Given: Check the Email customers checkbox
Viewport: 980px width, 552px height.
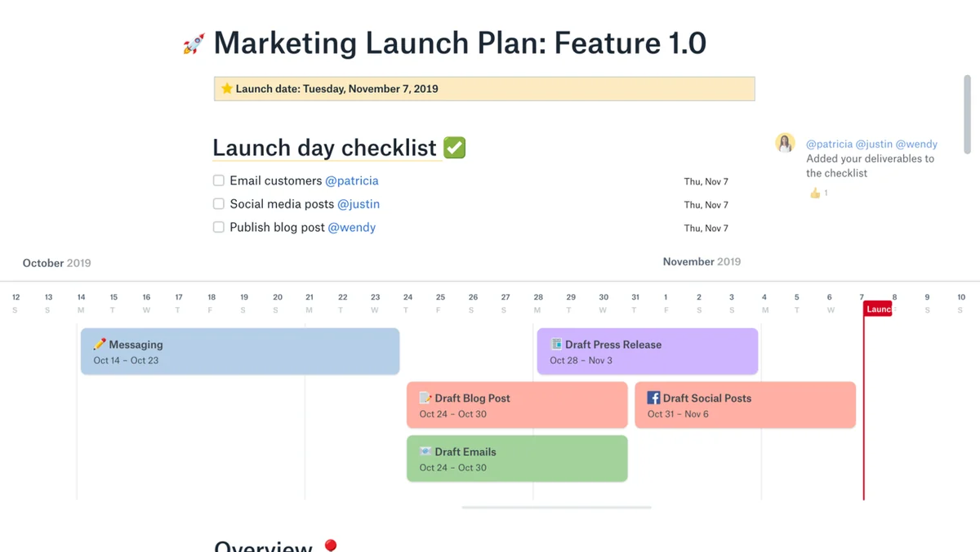Looking at the screenshot, I should (219, 180).
